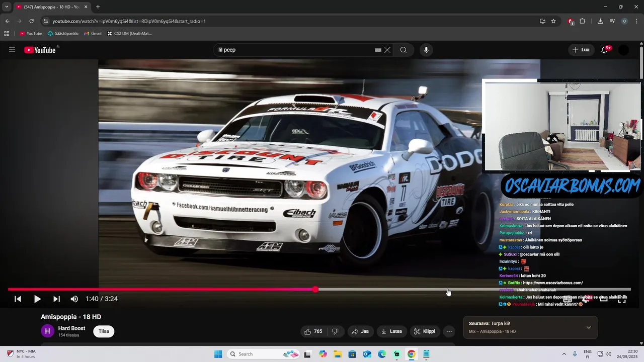Toggle theater mode in the player
644x362 pixels.
[x=604, y=299]
